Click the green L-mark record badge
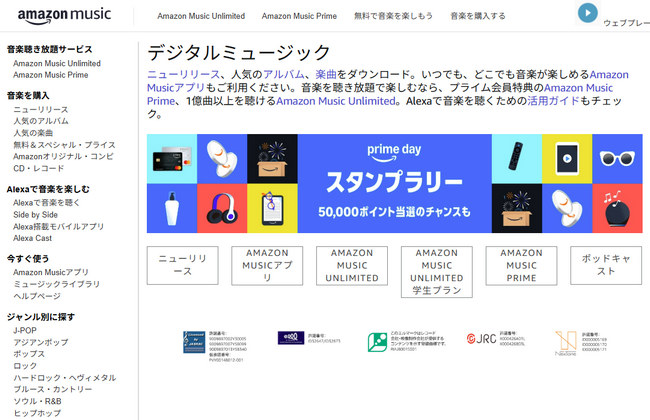650x420 pixels. tap(377, 342)
